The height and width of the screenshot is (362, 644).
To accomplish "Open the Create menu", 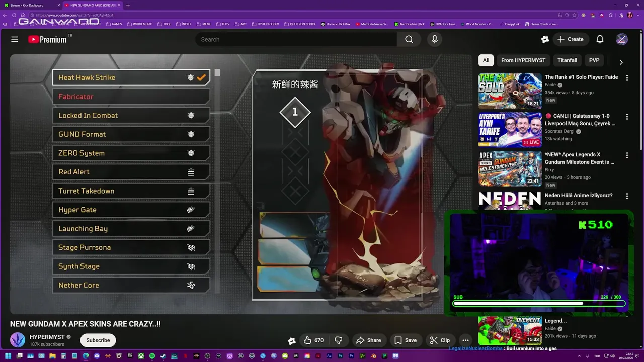I will [x=571, y=39].
